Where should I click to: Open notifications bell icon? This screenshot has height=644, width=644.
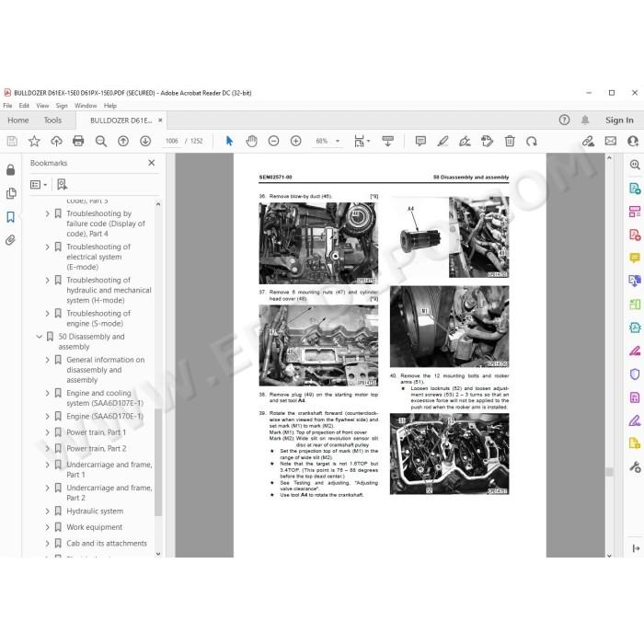tap(585, 120)
